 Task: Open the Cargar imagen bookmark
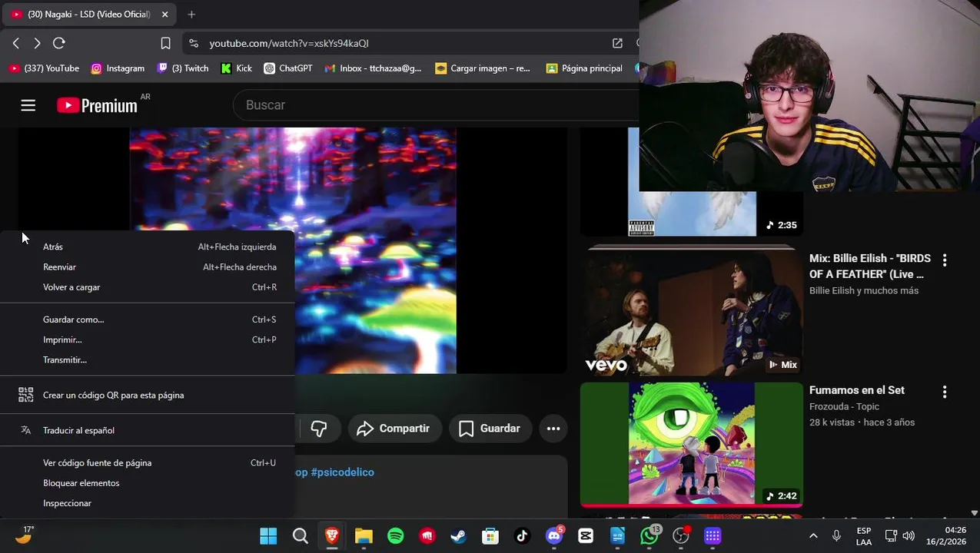tap(483, 68)
